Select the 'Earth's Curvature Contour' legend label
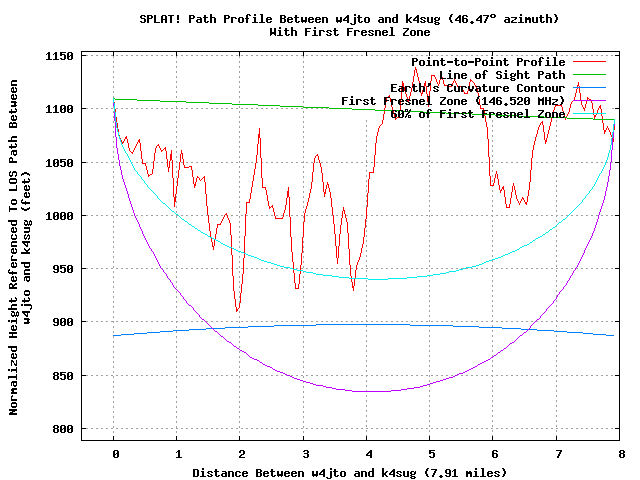 click(478, 88)
